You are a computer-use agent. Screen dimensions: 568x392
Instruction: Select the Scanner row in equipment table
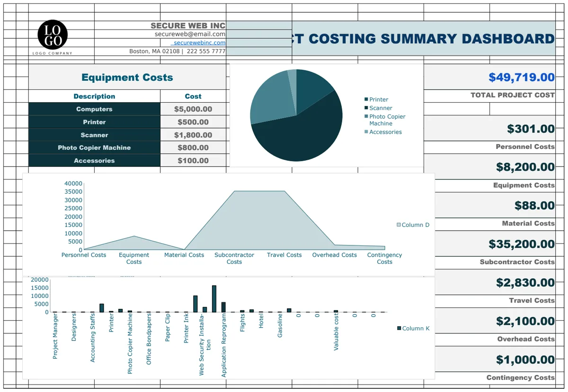pos(94,135)
